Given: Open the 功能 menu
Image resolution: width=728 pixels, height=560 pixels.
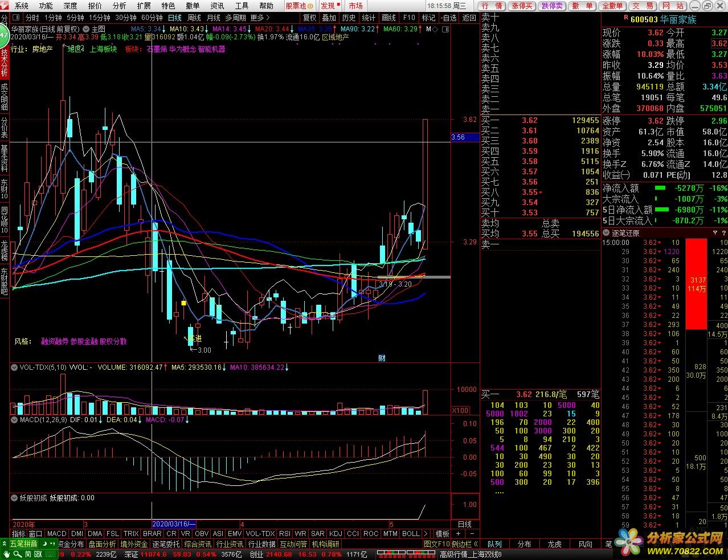Looking at the screenshot, I should [x=46, y=6].
